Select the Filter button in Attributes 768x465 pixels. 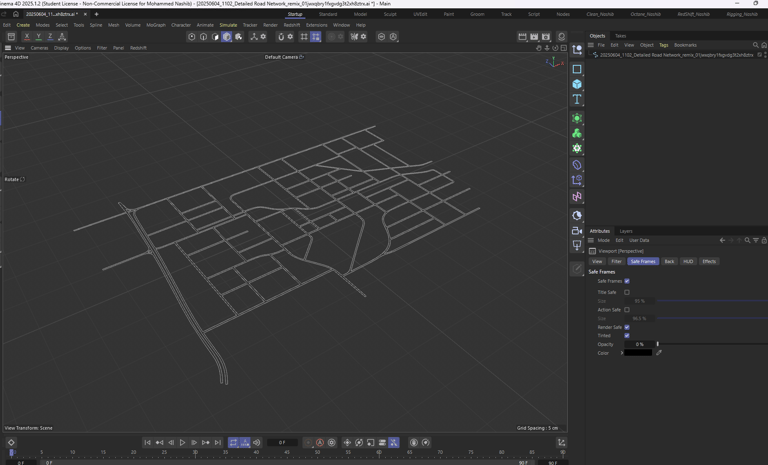coord(616,261)
